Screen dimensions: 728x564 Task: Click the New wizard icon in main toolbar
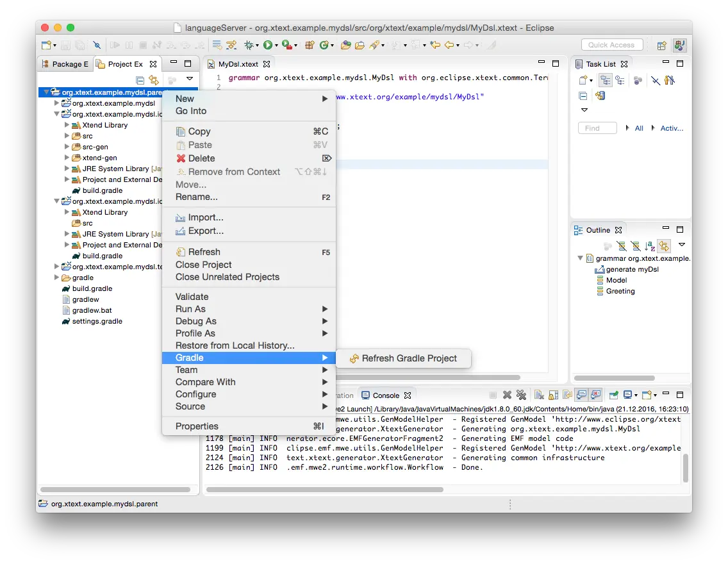46,45
